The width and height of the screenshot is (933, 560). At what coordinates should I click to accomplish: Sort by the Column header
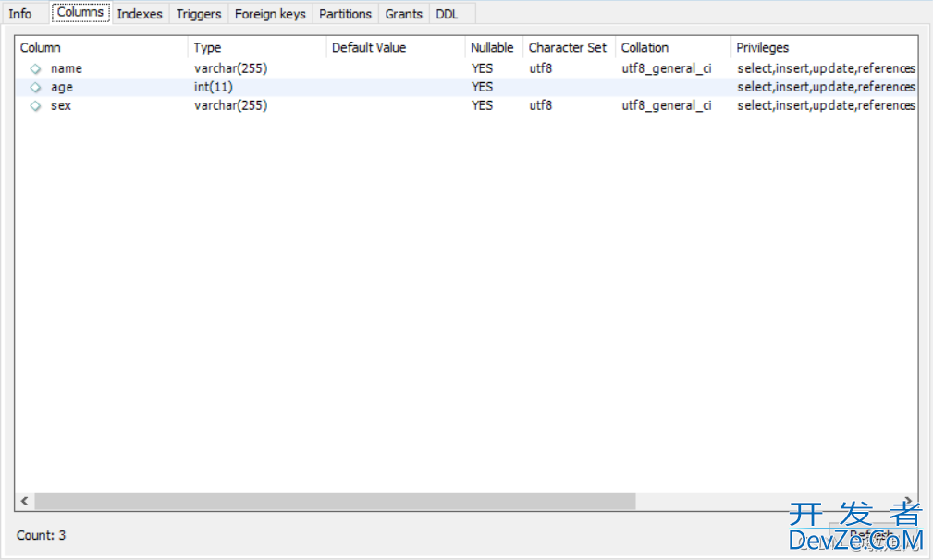coord(101,47)
